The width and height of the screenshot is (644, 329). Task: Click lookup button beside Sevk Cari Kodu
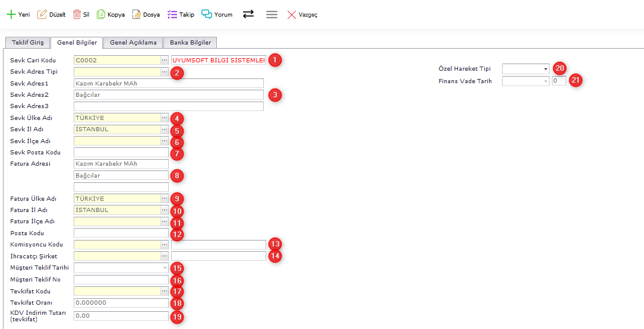[165, 61]
